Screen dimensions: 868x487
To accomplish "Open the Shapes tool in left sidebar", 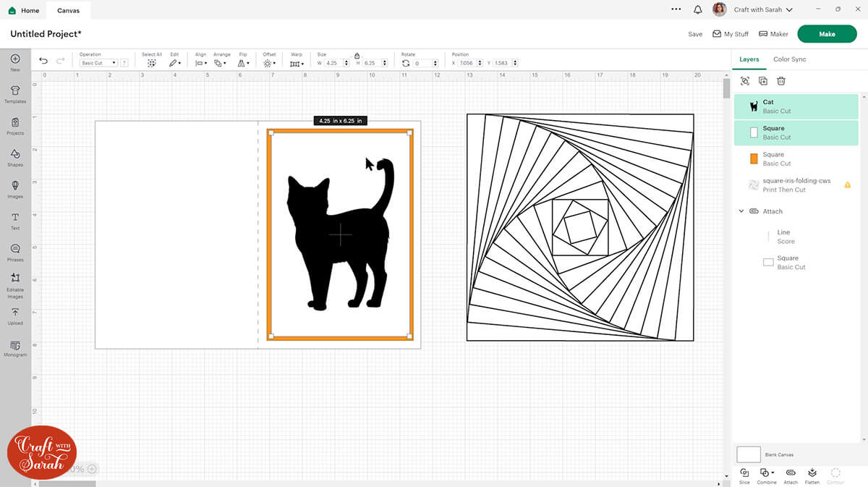I will [x=15, y=156].
